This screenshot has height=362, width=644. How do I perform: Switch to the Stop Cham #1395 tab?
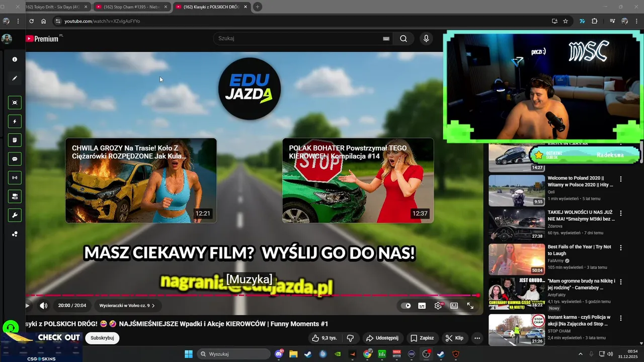tap(132, 7)
